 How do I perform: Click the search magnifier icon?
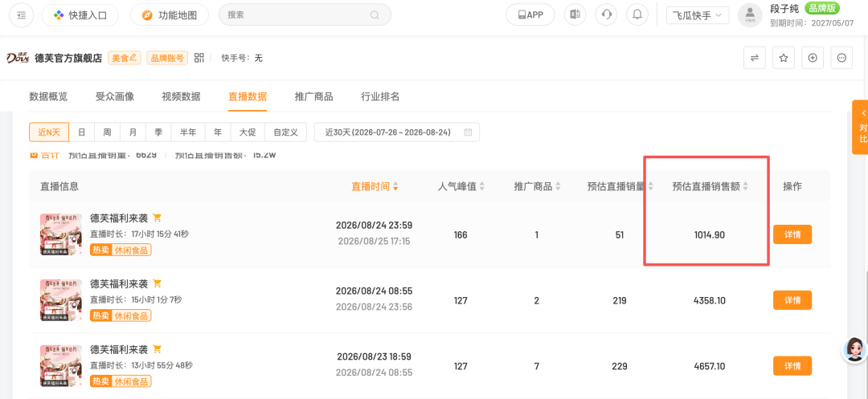tap(375, 15)
